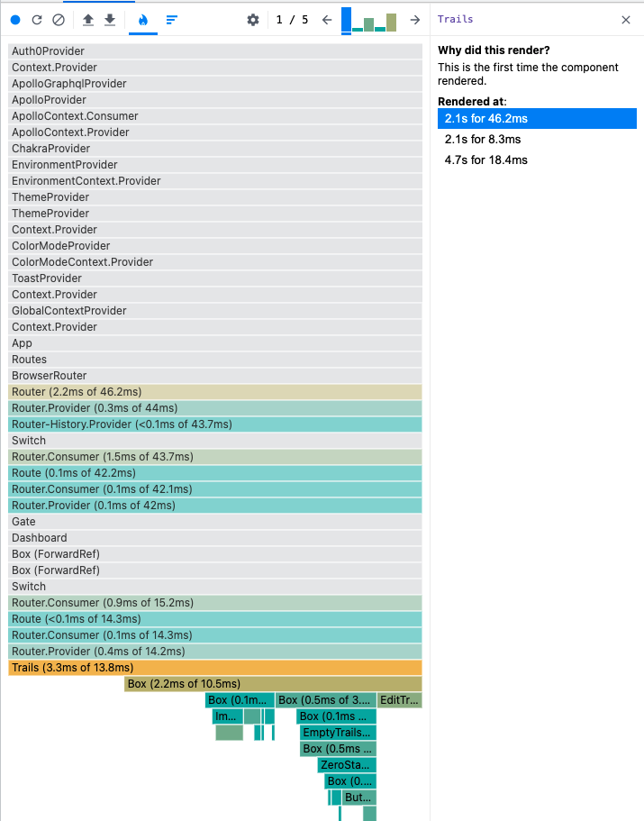Image resolution: width=644 pixels, height=821 pixels.
Task: Select the EmptyTrails... flame bar
Action: point(338,733)
